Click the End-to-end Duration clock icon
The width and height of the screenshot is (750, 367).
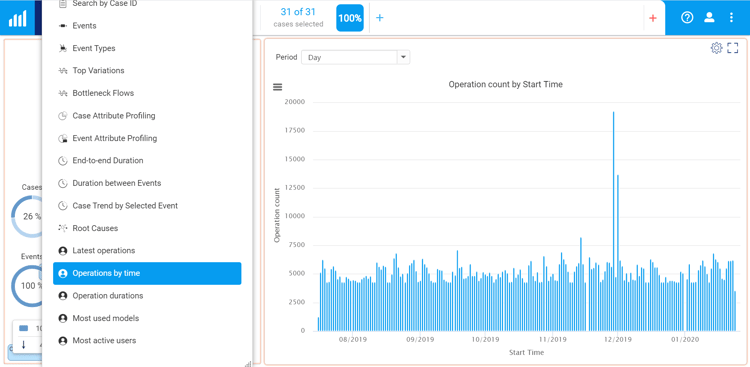click(62, 161)
